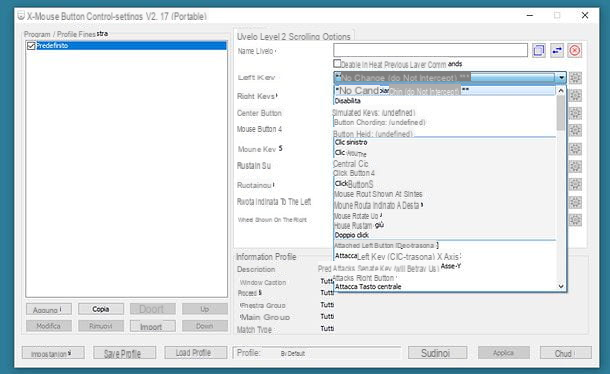Open gear settings for Rustain Su row
Viewport: 610px width, 374px height.
(x=575, y=167)
